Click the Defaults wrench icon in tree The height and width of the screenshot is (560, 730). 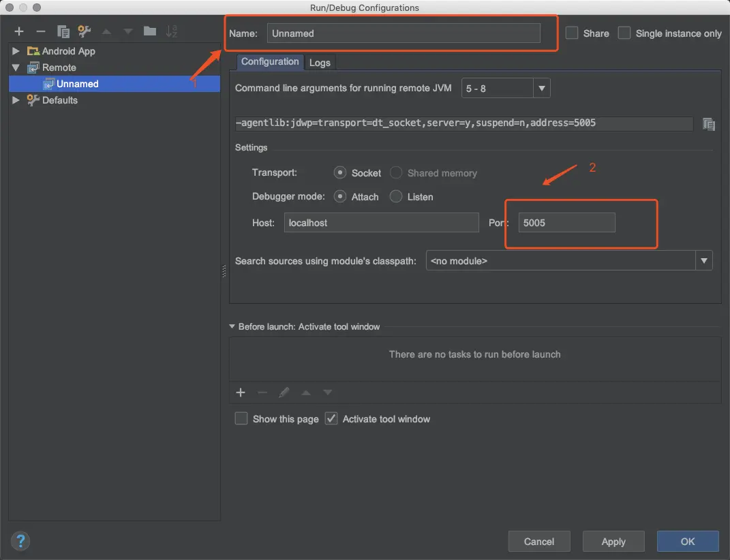(33, 100)
